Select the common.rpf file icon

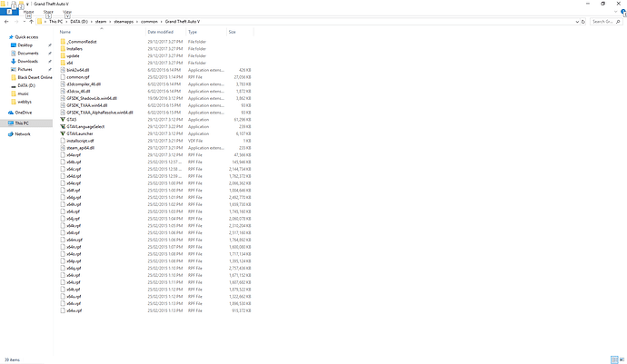63,77
